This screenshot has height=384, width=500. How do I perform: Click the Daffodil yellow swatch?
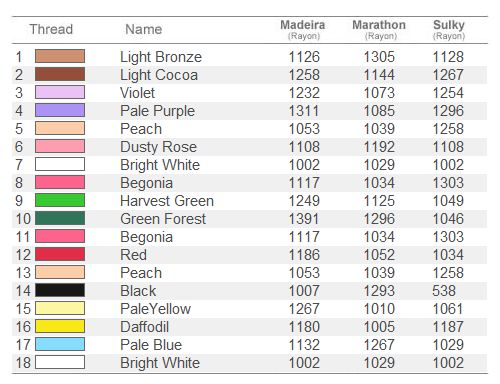pos(60,326)
